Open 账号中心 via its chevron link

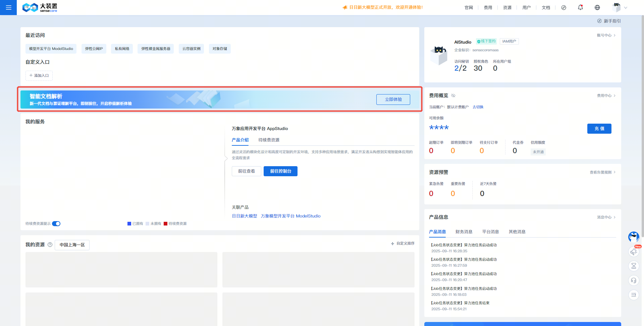[606, 35]
